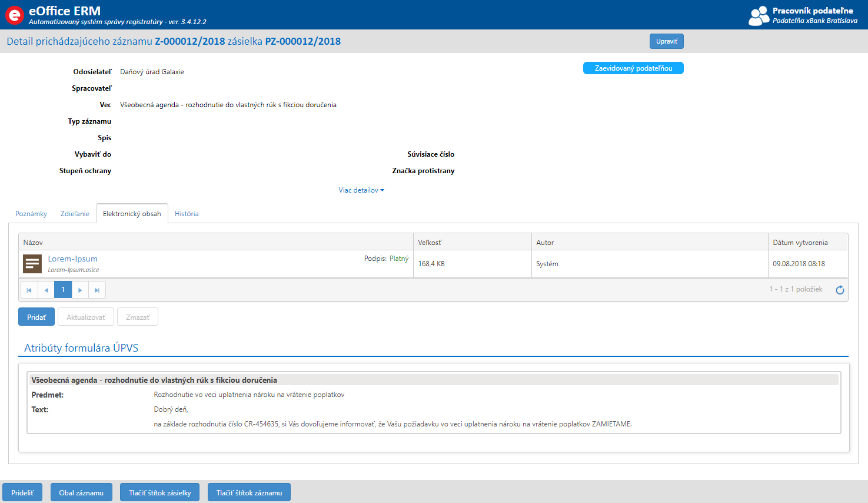Open the Pracovník podateľne user icon

759,15
